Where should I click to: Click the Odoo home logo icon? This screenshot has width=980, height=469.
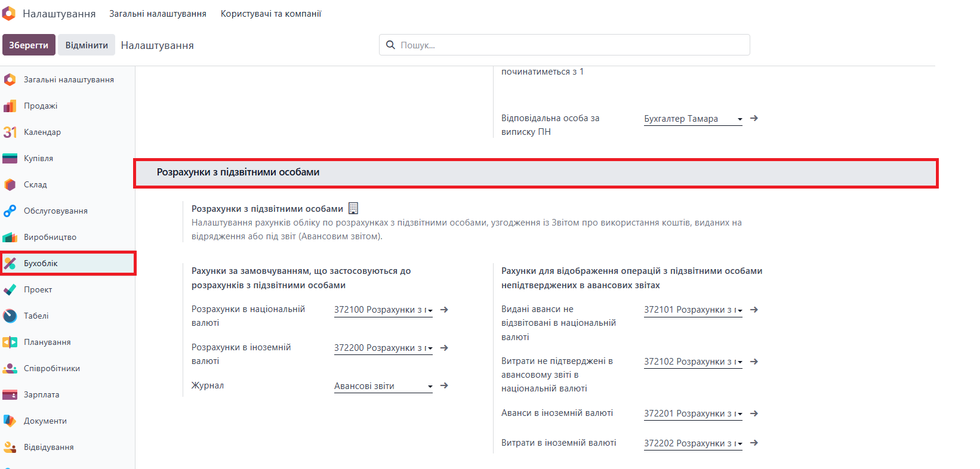9,13
